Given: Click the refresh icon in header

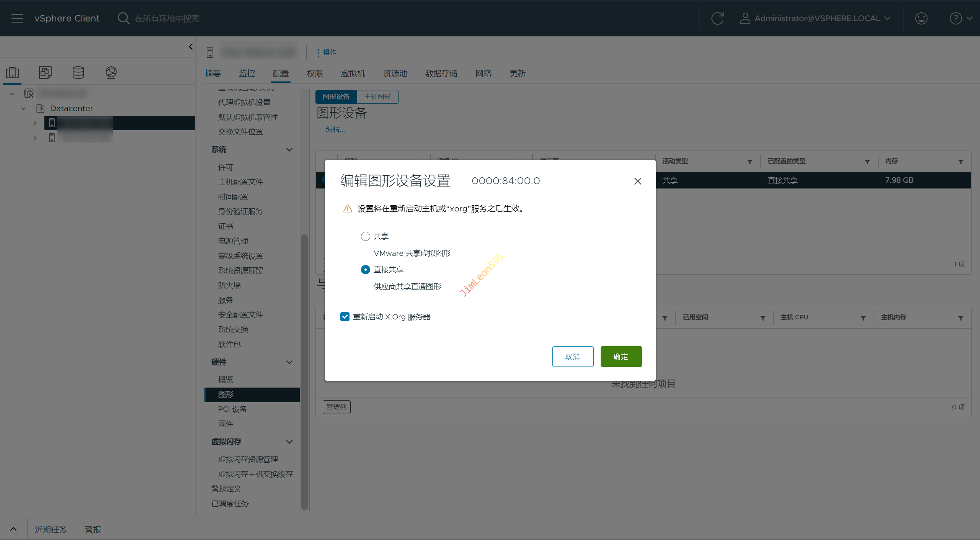Looking at the screenshot, I should point(717,18).
